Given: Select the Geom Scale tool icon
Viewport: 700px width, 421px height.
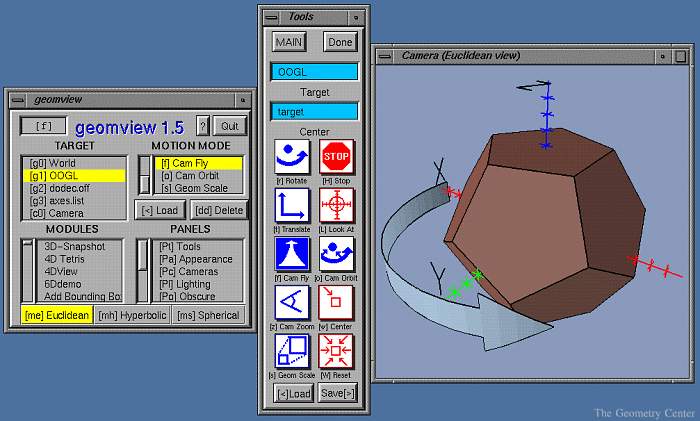Looking at the screenshot, I should (292, 350).
